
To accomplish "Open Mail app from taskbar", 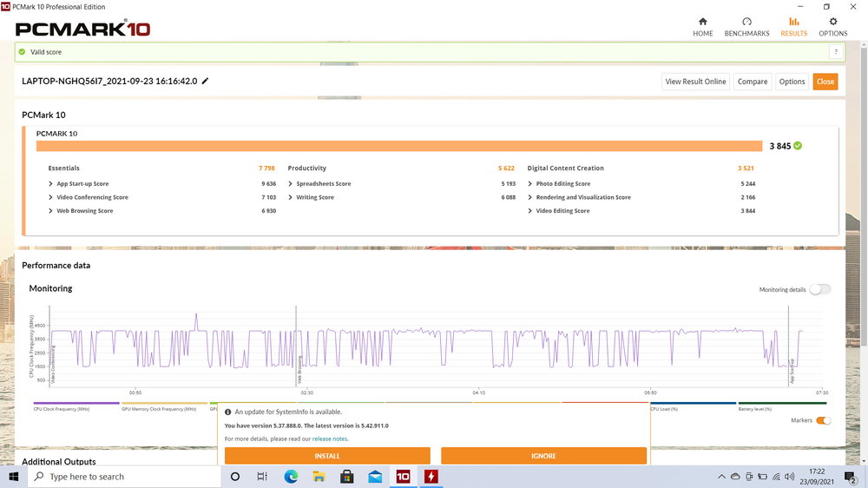I will [375, 477].
